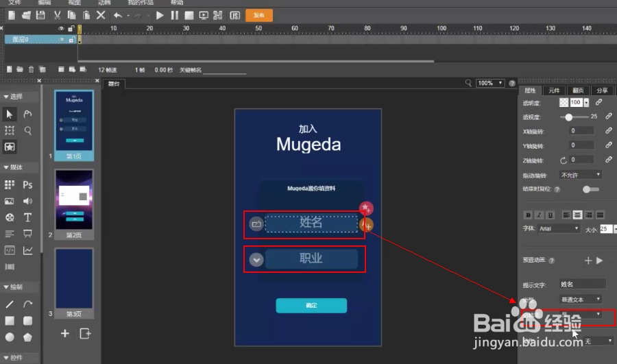617x364 pixels.
Task: Choose the ellipse drawing tool
Action: coord(10,337)
